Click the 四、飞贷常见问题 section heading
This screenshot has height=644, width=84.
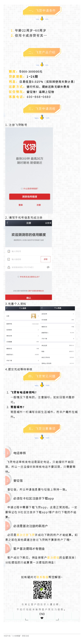(42, 376)
